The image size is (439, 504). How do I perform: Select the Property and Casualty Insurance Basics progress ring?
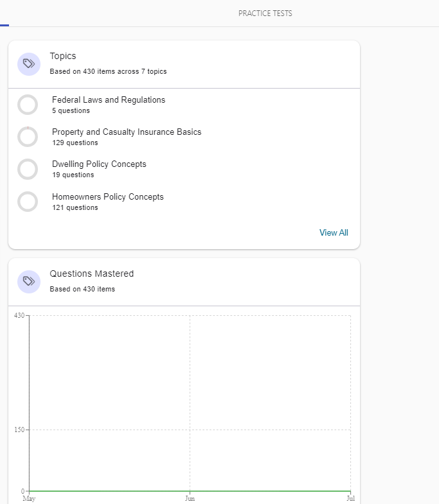pos(28,137)
